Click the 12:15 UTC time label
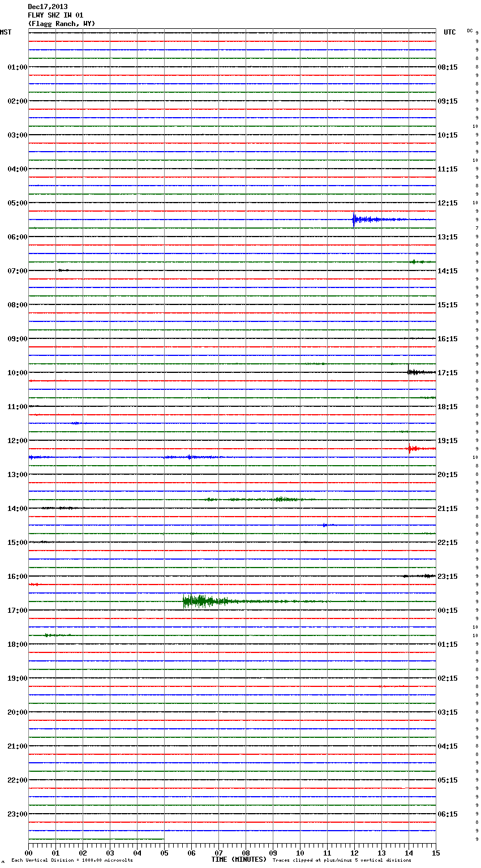This screenshot has height=868, width=481. pos(448,203)
